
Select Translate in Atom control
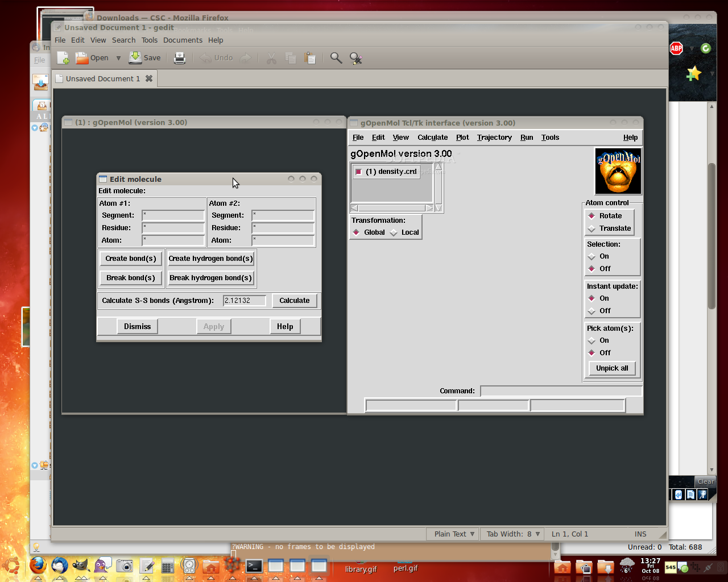pyautogui.click(x=610, y=228)
